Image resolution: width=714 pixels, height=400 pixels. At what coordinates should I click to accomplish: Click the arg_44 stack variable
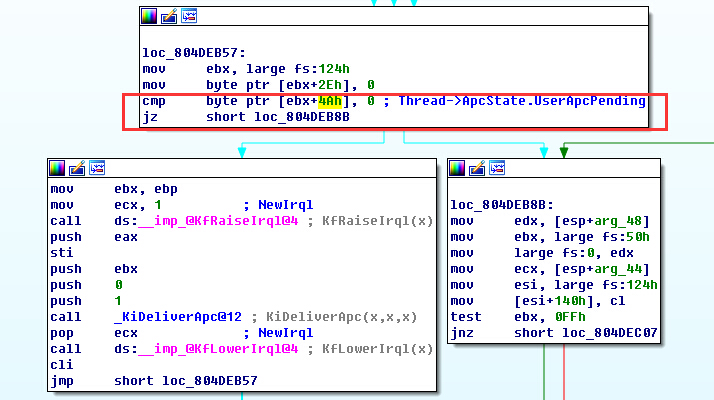coord(617,269)
